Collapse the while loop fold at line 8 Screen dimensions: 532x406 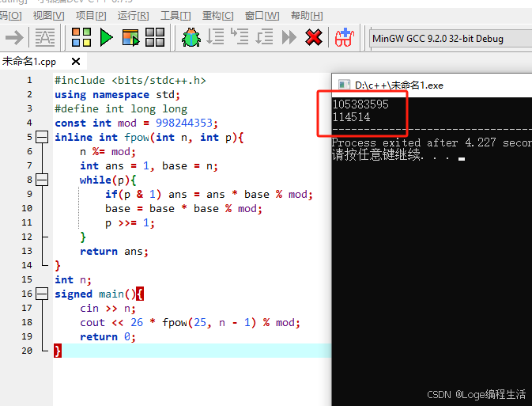pos(42,180)
